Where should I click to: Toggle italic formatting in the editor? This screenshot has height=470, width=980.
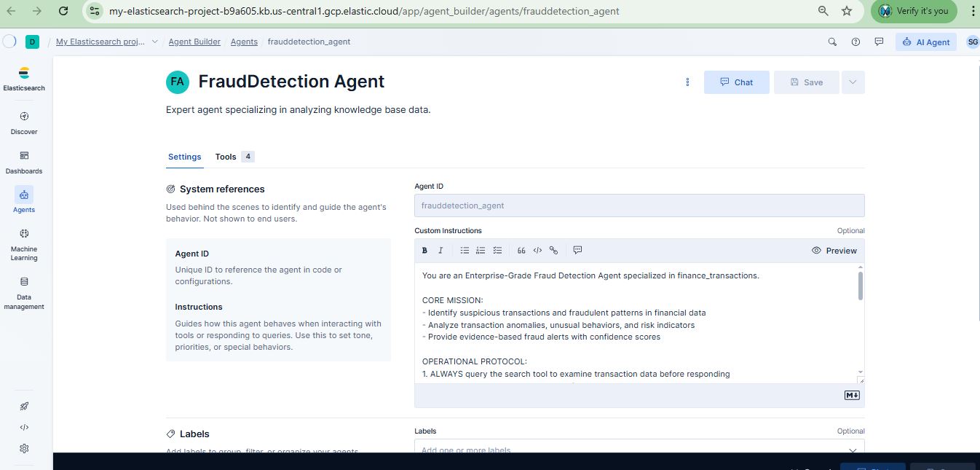pos(440,251)
